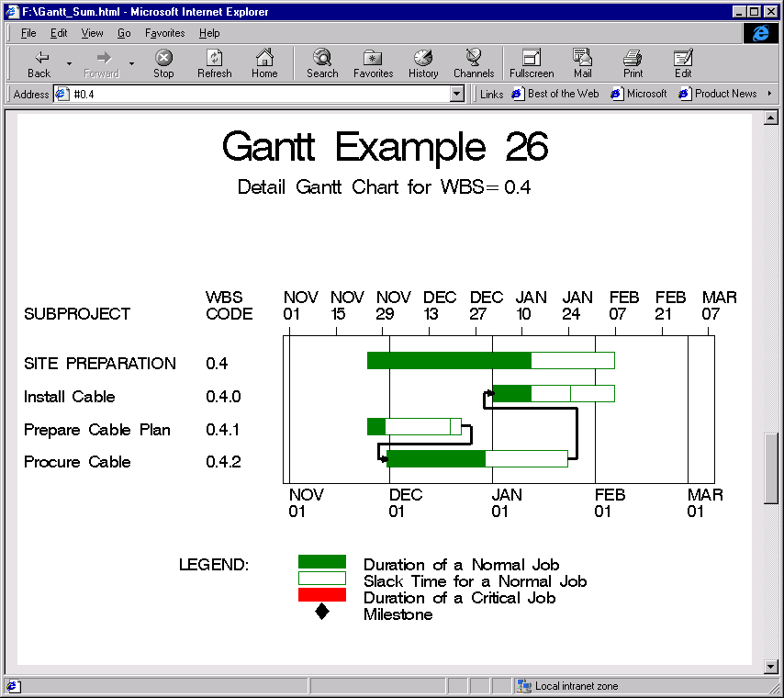The image size is (784, 698).
Task: Open the Search panel
Action: [x=322, y=63]
